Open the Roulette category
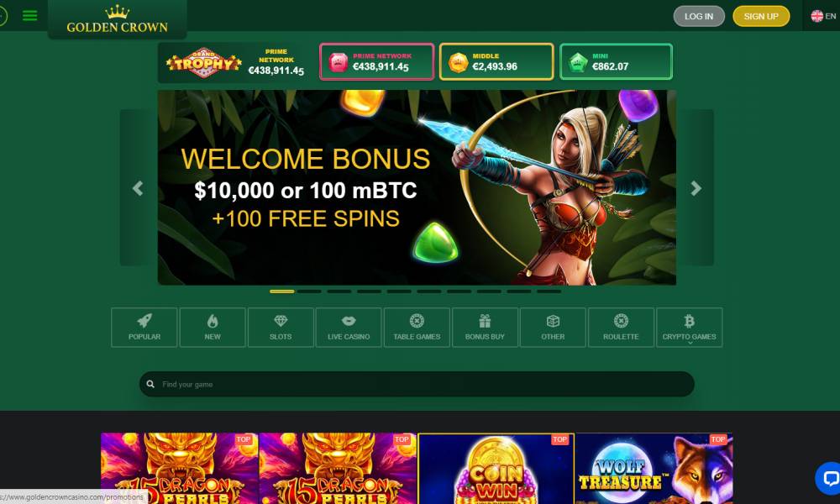840x504 pixels. tap(621, 328)
